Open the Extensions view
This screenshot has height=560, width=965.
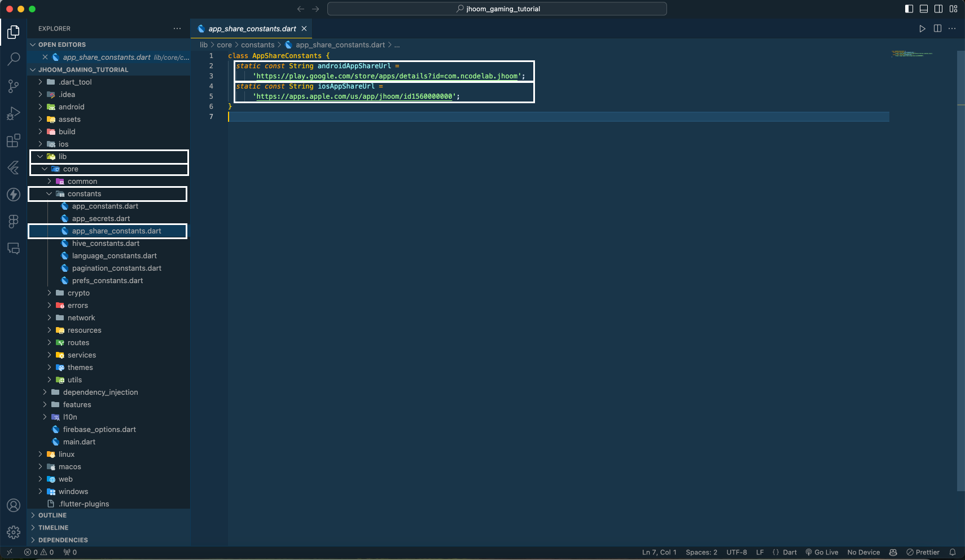(14, 140)
